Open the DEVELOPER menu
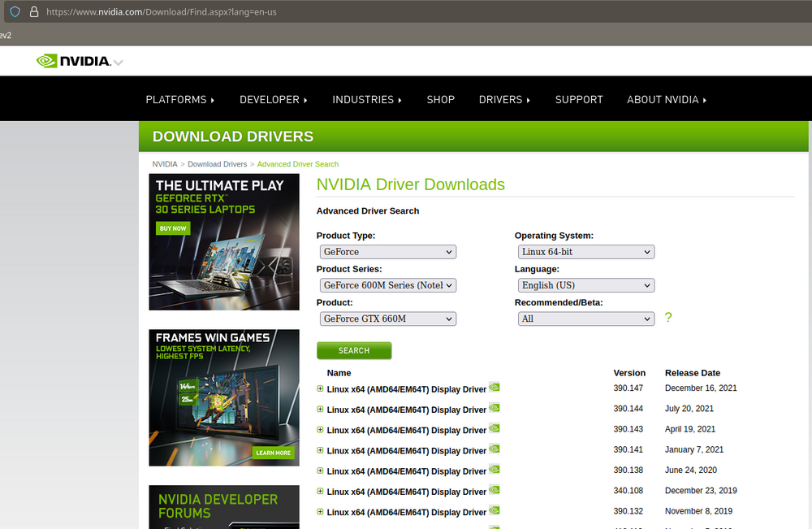812x529 pixels. [x=274, y=99]
